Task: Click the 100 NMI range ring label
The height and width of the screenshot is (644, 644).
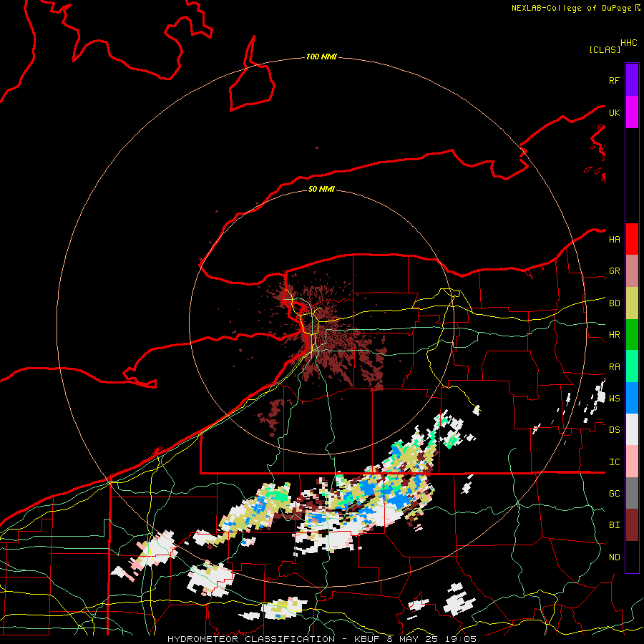Action: tap(321, 57)
